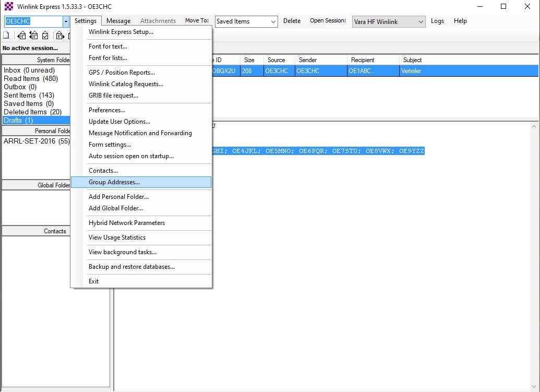Click the OE1ABC... recipient cell
The width and height of the screenshot is (540, 392).
click(373, 71)
